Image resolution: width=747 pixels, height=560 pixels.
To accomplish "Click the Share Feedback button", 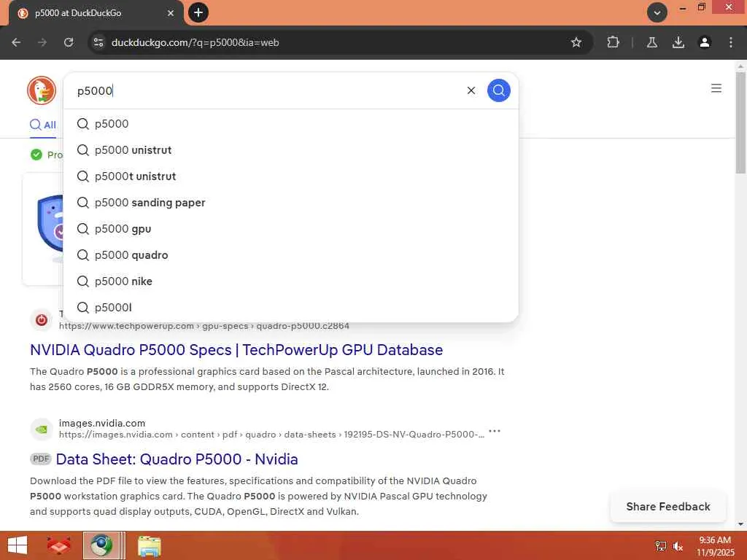I will 668,507.
